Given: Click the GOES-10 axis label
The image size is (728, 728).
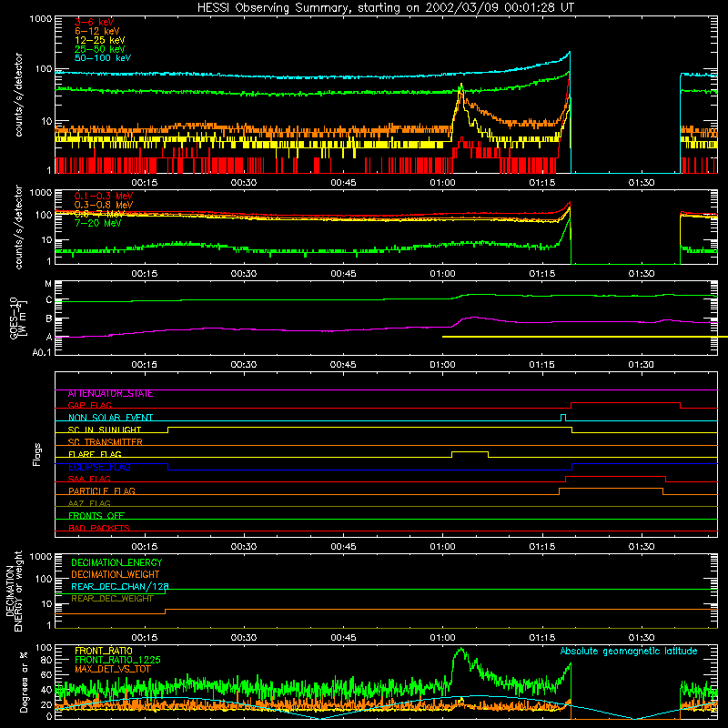Looking at the screenshot, I should [x=14, y=318].
